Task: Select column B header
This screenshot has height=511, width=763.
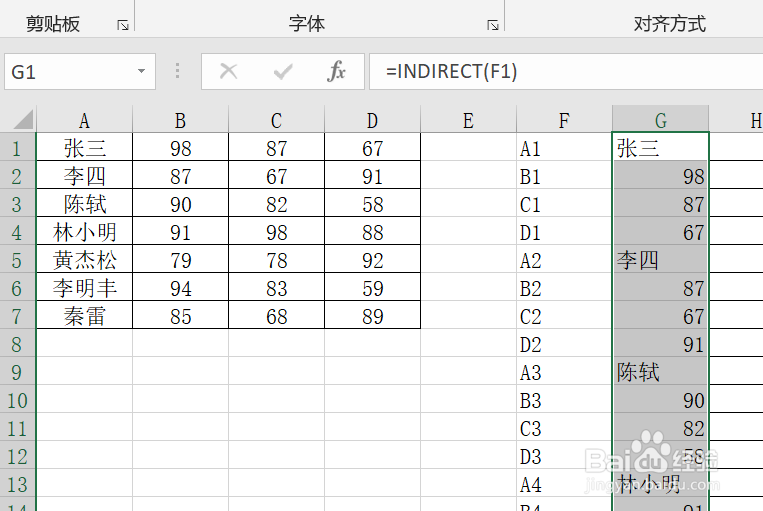Action: click(180, 120)
